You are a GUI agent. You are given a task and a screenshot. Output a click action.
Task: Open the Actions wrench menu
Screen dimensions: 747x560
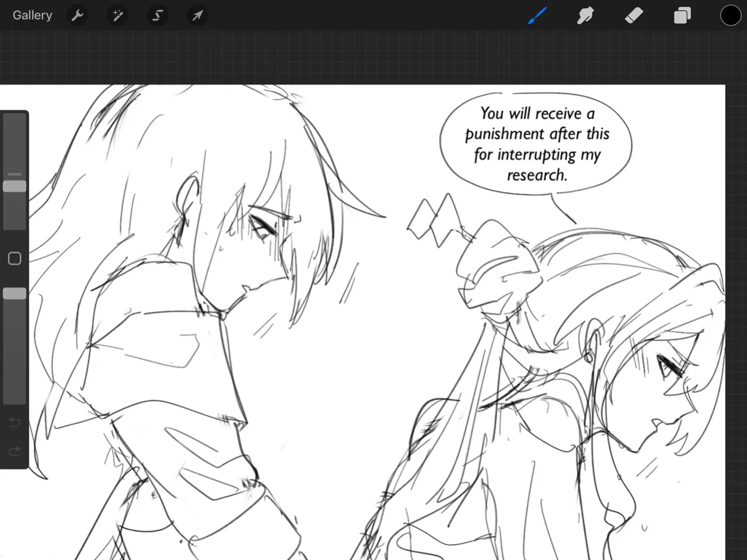(x=78, y=15)
